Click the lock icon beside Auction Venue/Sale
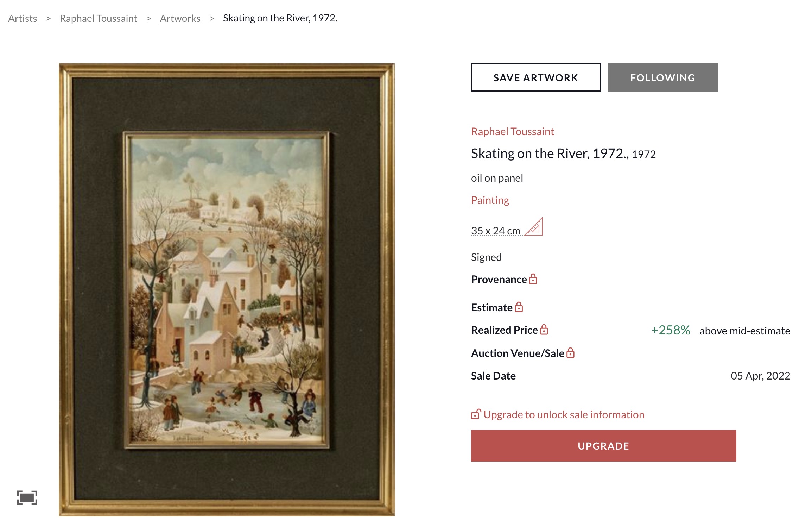Image resolution: width=812 pixels, height=526 pixels. (570, 353)
